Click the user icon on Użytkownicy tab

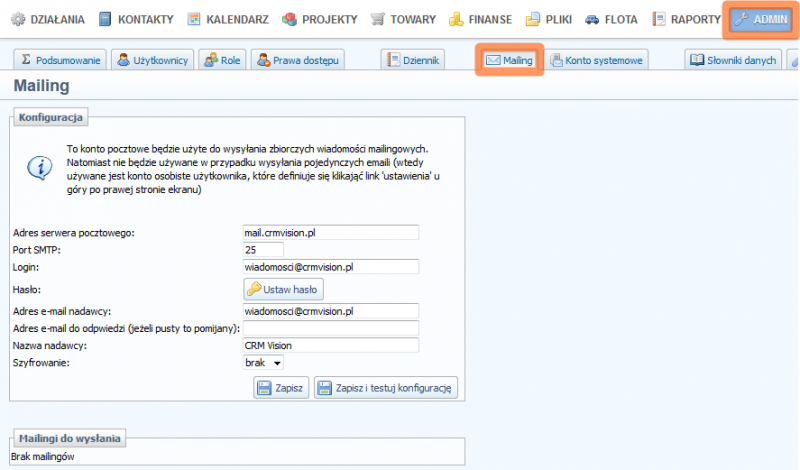pyautogui.click(x=123, y=60)
